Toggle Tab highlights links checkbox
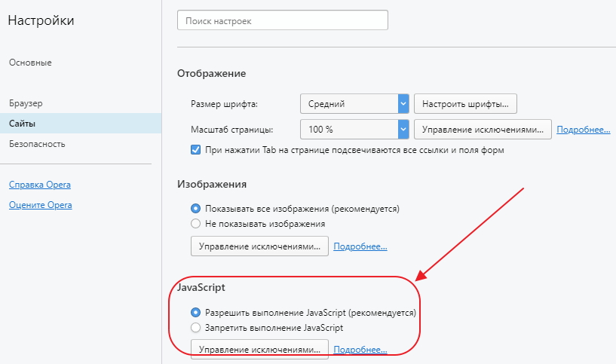 196,150
